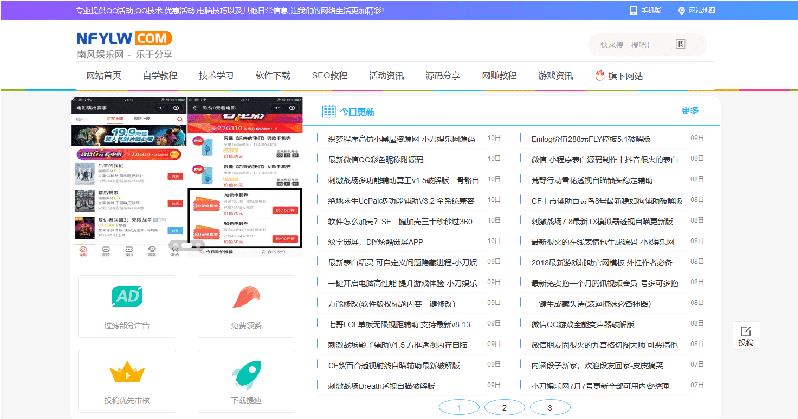Open the 游戏资讯 navigation item

(556, 76)
